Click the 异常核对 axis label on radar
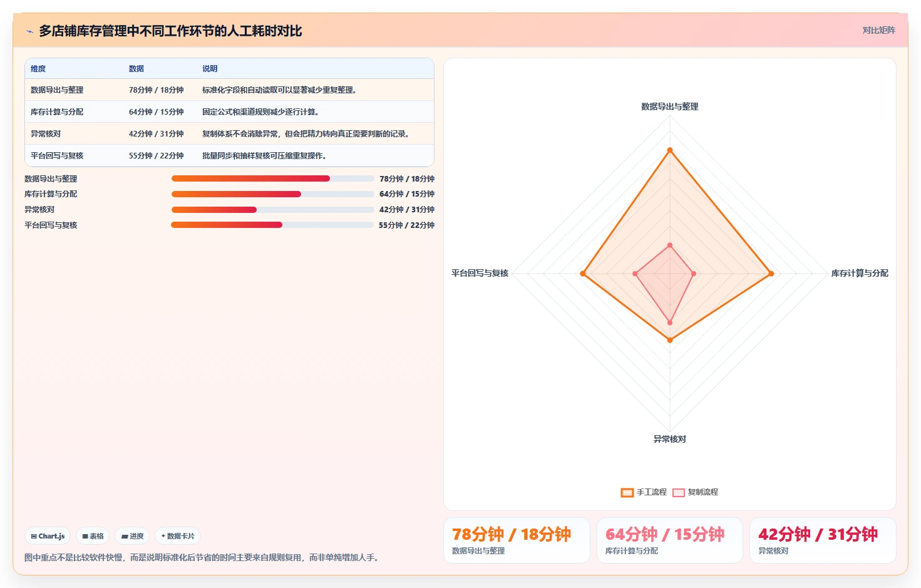 pos(670,439)
